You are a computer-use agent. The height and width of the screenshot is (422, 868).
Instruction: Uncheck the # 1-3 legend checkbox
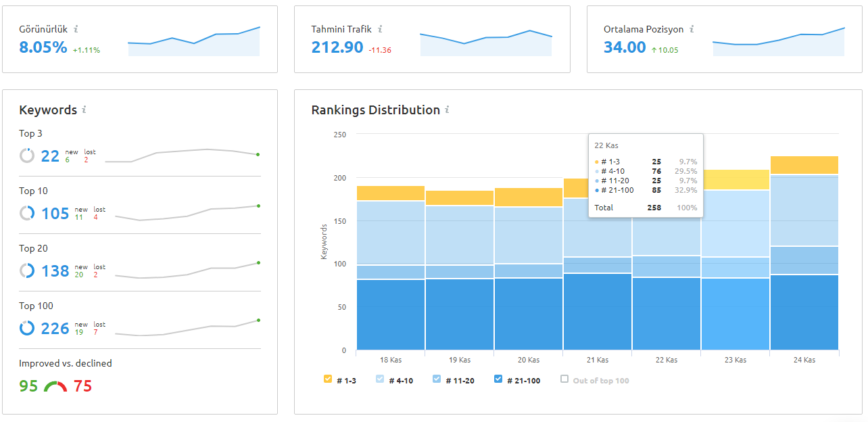point(328,379)
